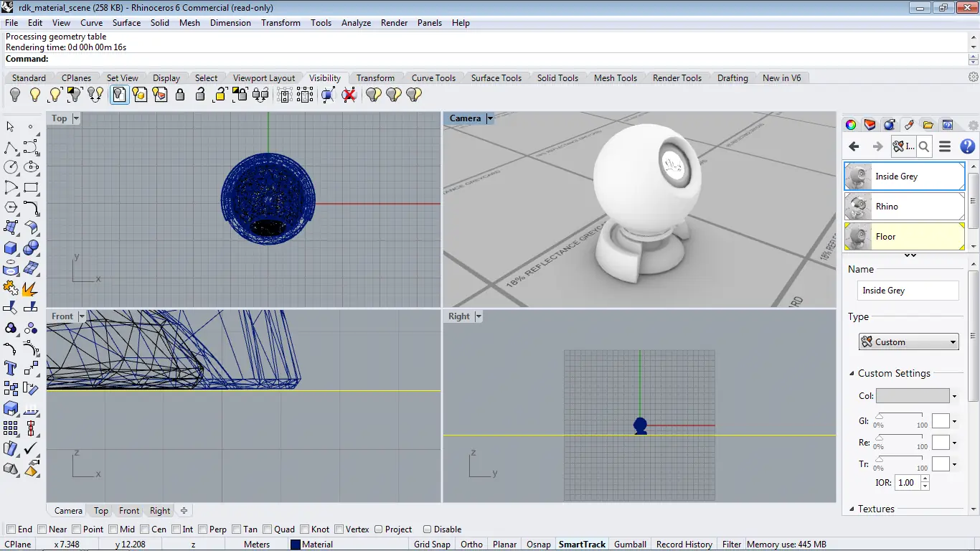Screen dimensions: 980x551
Task: Open the material Type dropdown showing Custom
Action: pos(909,342)
